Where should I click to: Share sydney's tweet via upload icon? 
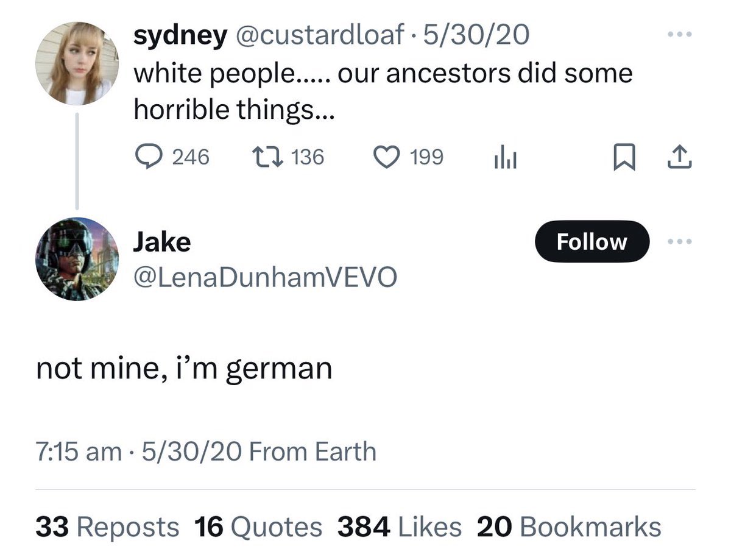click(x=680, y=158)
